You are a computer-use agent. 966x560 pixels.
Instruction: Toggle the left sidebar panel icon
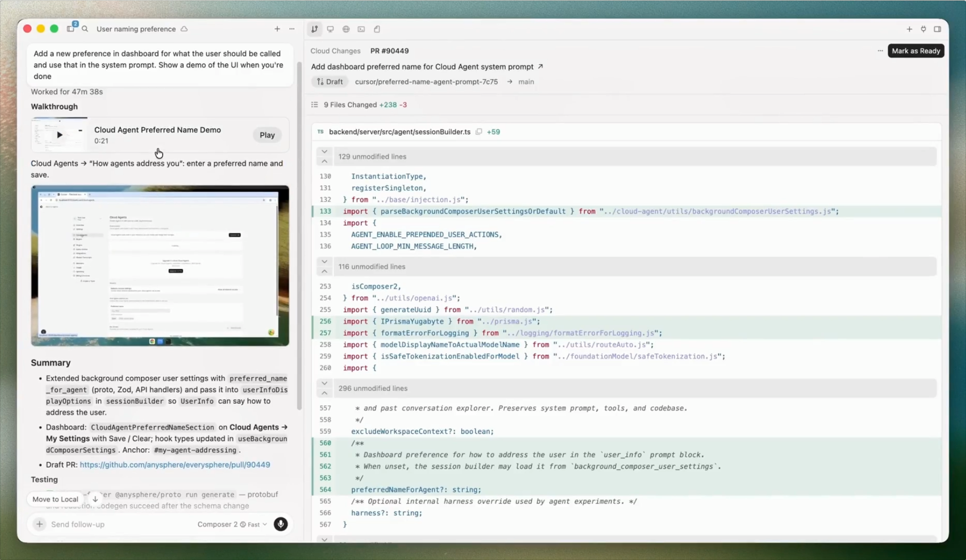(x=71, y=29)
